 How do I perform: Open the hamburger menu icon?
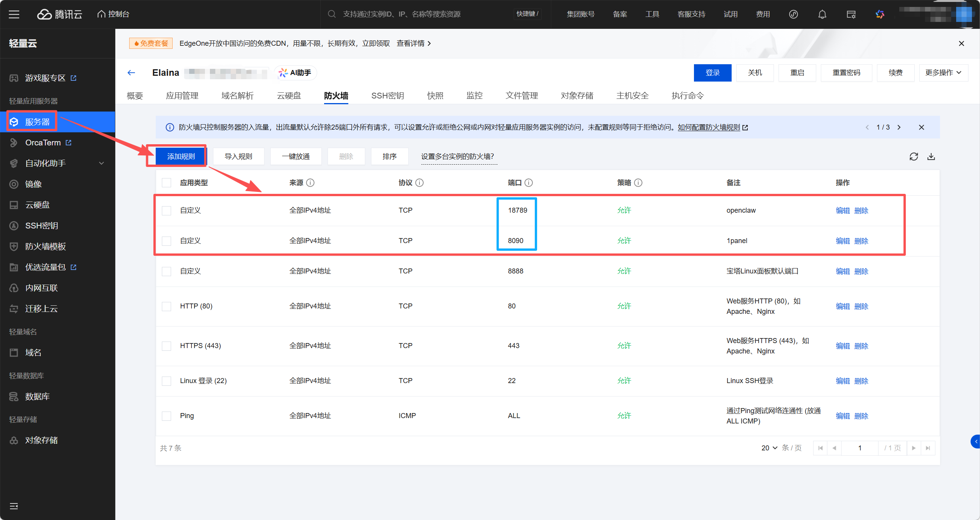click(14, 14)
